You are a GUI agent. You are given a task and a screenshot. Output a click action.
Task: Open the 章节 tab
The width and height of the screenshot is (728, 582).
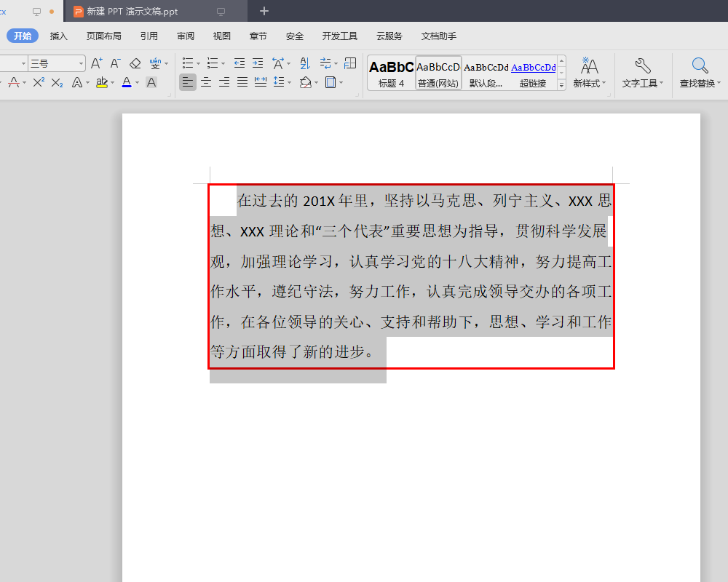(x=258, y=36)
